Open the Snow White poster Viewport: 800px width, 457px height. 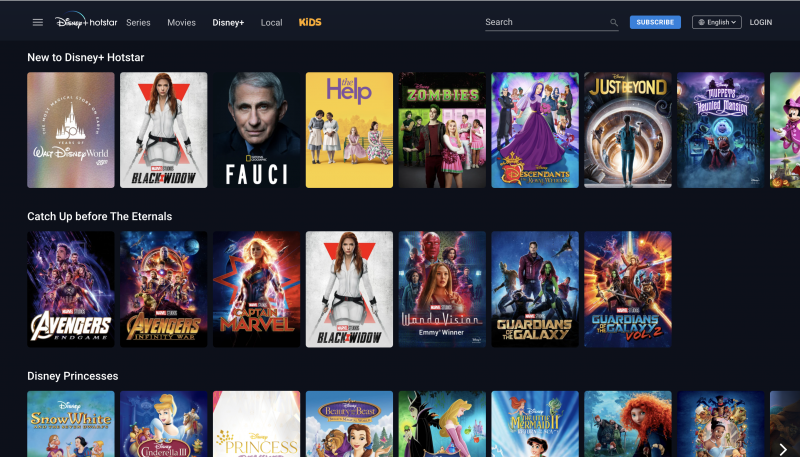coord(71,424)
